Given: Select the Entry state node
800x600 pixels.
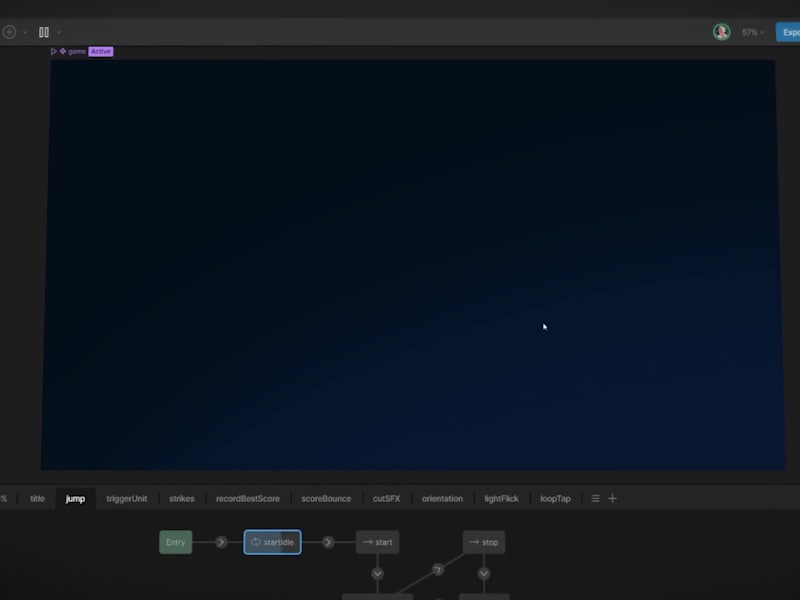Looking at the screenshot, I should point(176,542).
